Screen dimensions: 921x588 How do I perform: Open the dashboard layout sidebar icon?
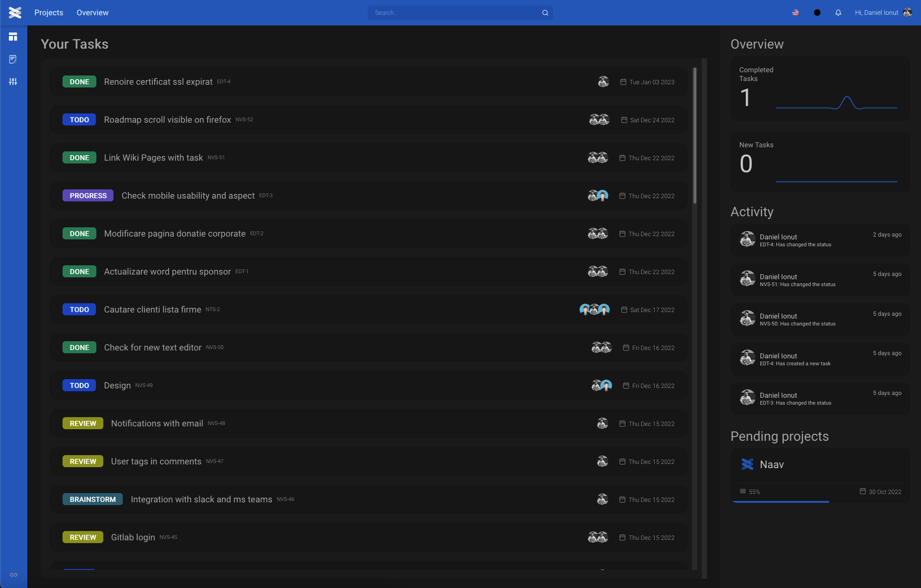pos(13,37)
